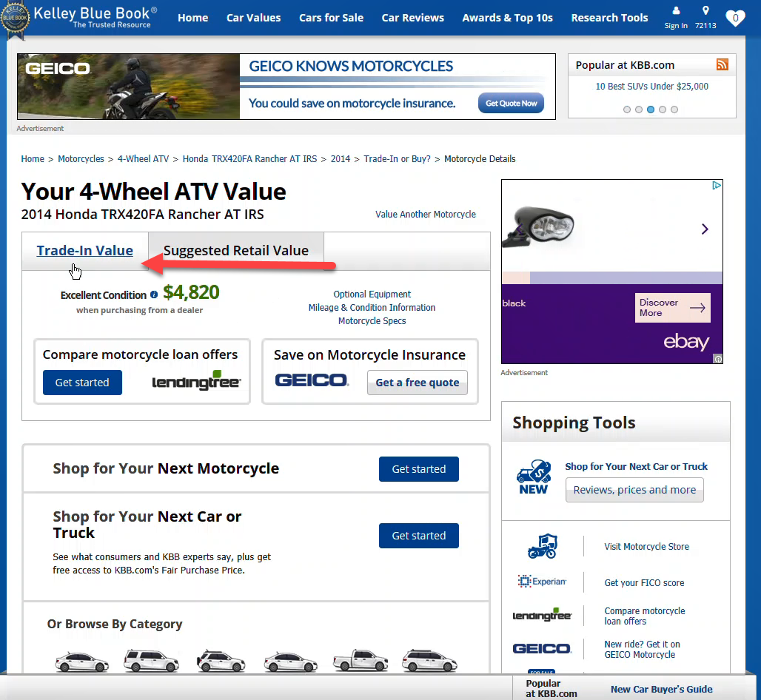Click the lendingtree logo in Shopping Tools
Image resolution: width=761 pixels, height=700 pixels.
542,615
